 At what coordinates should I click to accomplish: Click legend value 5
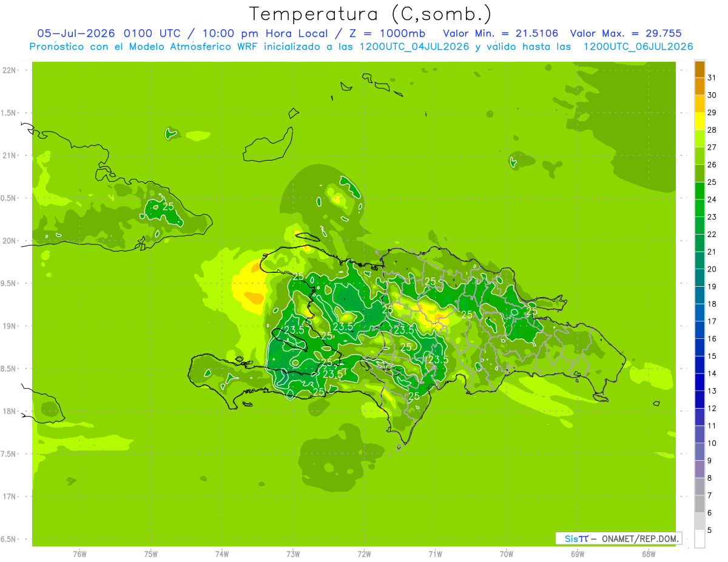[x=710, y=530]
